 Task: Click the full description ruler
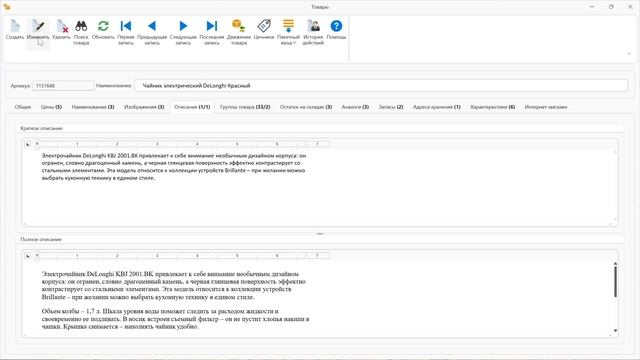tap(182, 256)
